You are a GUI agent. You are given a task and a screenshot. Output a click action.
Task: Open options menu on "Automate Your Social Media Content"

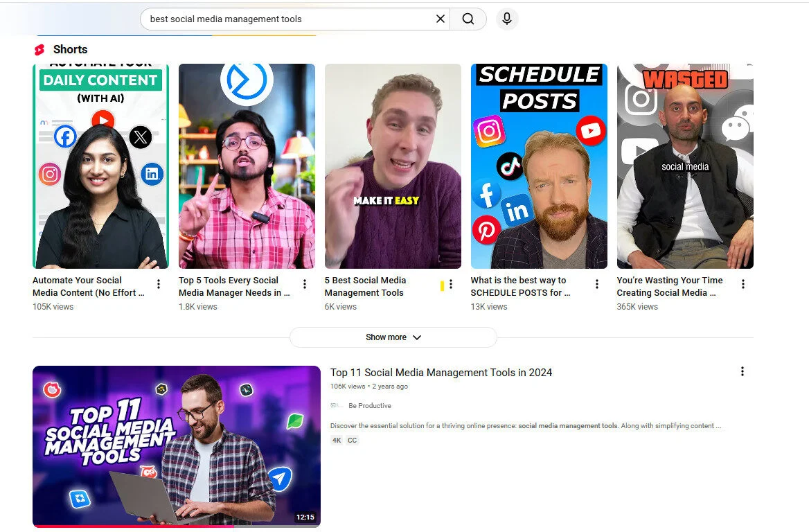pyautogui.click(x=158, y=283)
